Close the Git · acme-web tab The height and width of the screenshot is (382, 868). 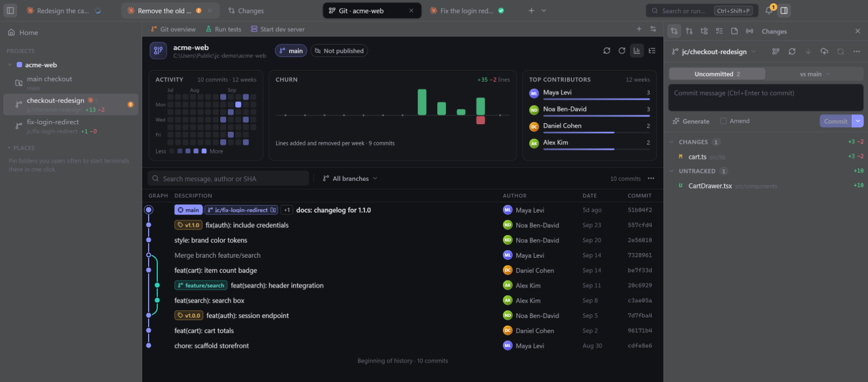(x=411, y=10)
